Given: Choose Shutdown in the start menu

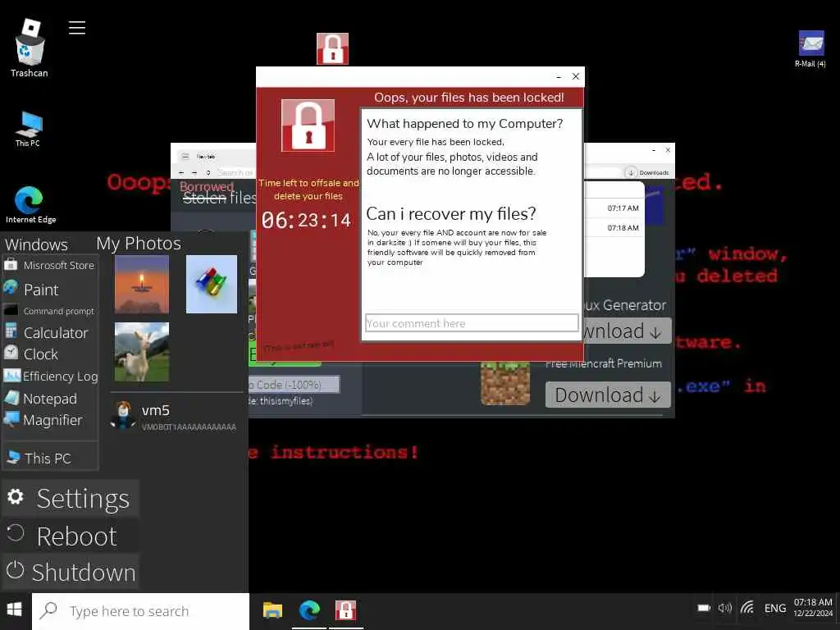Looking at the screenshot, I should 71,572.
